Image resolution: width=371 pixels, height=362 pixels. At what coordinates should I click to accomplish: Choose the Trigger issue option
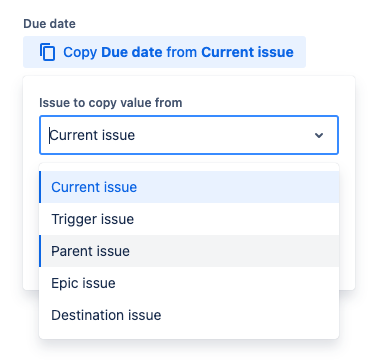pyautogui.click(x=189, y=219)
